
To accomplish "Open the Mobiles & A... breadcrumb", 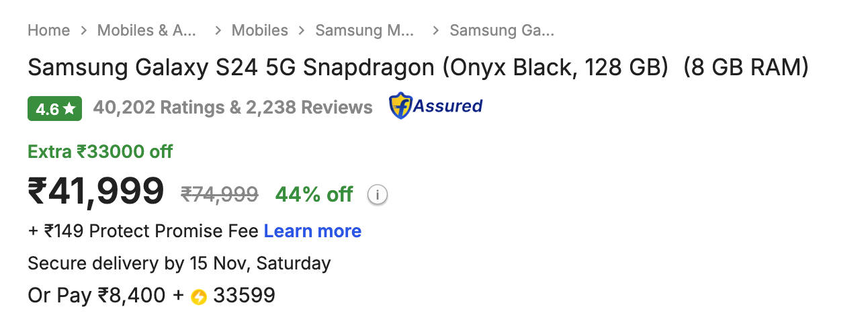I will [146, 30].
